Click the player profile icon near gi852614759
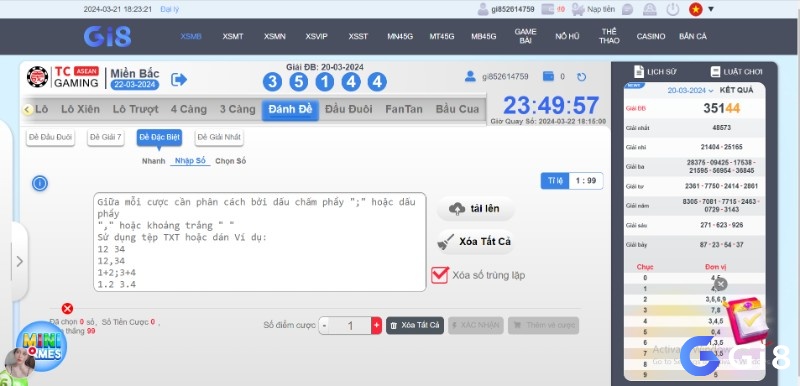The width and height of the screenshot is (800, 386). pos(470,76)
